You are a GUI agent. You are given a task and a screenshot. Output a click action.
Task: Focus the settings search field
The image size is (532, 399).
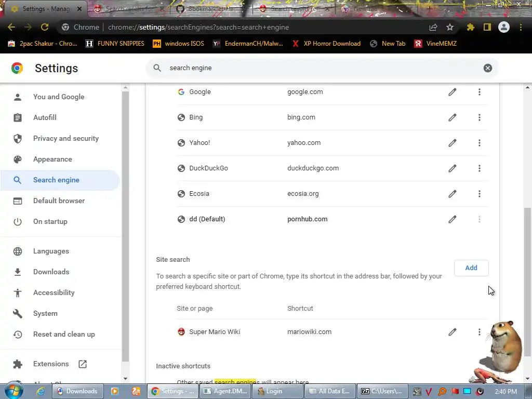[x=322, y=68]
